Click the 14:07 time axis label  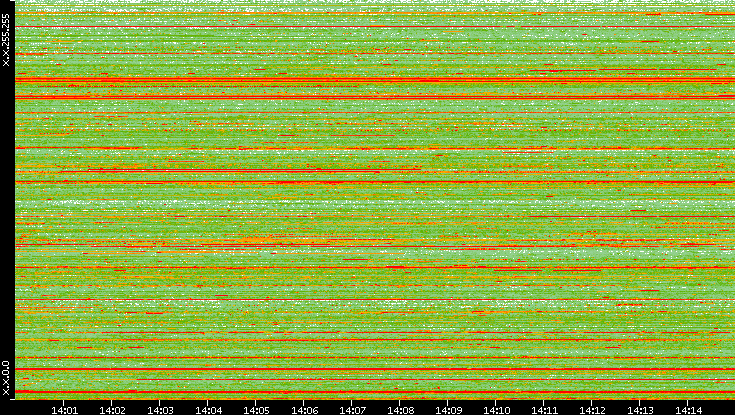coord(352,410)
